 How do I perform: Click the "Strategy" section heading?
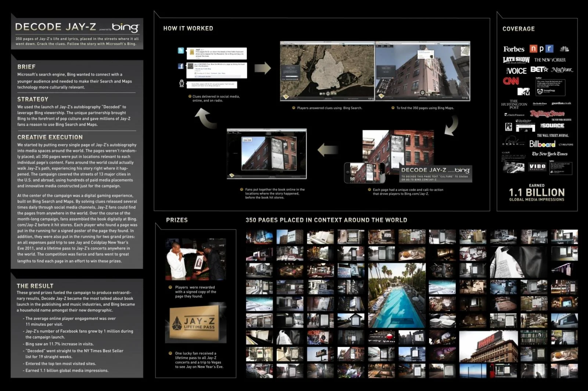tap(33, 99)
